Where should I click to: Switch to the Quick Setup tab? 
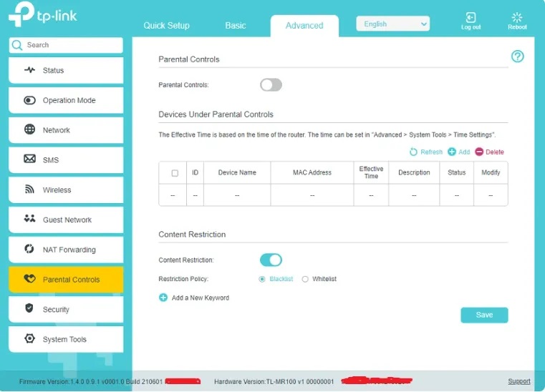coord(166,25)
